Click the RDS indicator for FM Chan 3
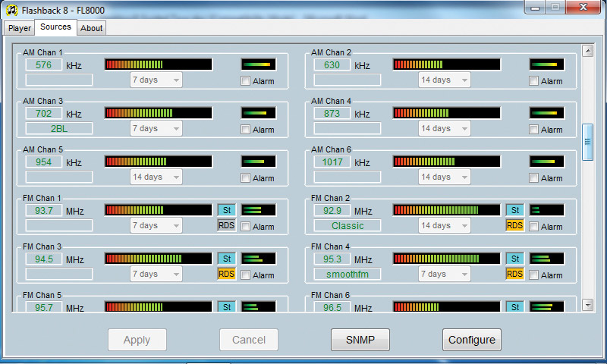Image resolution: width=607 pixels, height=364 pixels. 226,274
